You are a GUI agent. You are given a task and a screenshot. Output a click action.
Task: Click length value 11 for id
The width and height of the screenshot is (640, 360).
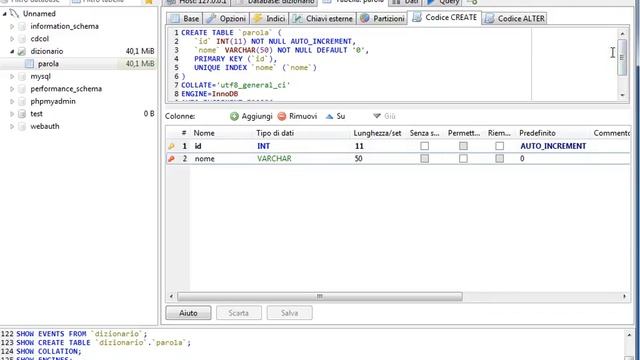[x=359, y=146]
